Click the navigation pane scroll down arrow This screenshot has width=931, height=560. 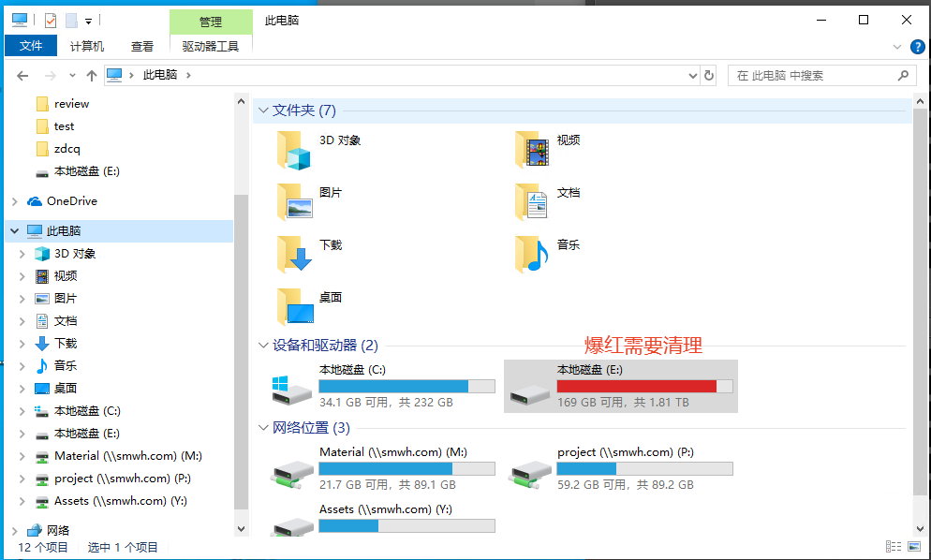click(x=241, y=528)
